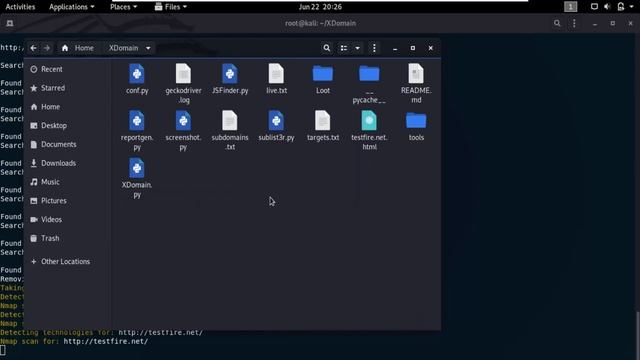Click the display icon in top bar

click(594, 7)
